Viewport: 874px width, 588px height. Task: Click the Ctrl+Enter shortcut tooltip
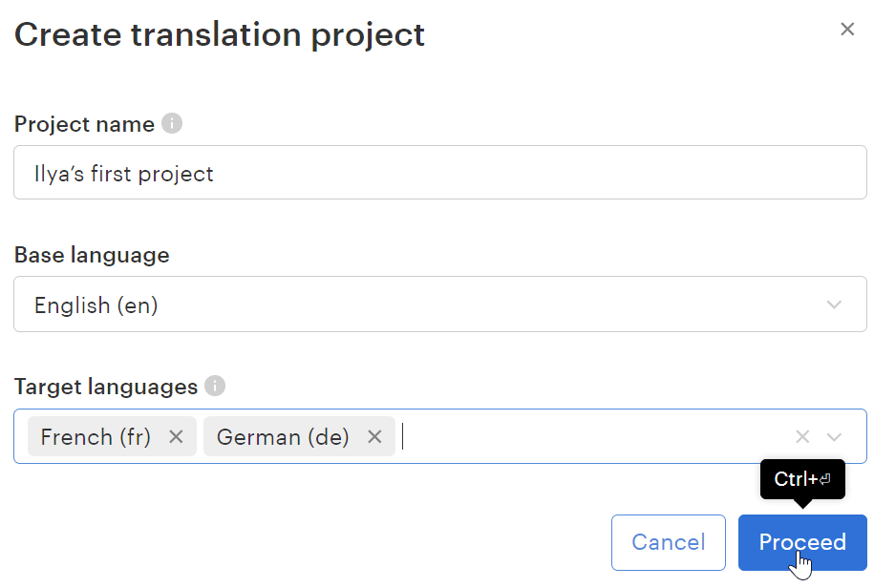(x=802, y=479)
